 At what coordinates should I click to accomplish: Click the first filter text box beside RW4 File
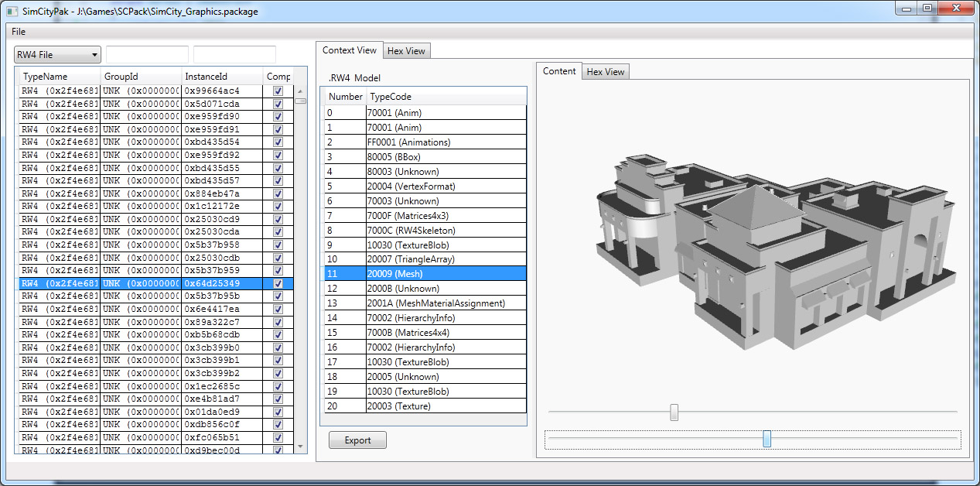click(x=147, y=55)
